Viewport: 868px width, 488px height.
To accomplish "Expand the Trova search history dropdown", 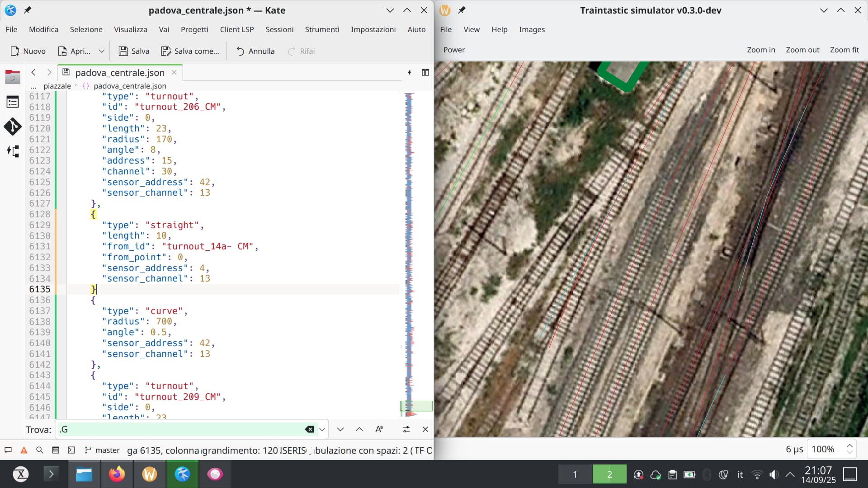I will 322,429.
